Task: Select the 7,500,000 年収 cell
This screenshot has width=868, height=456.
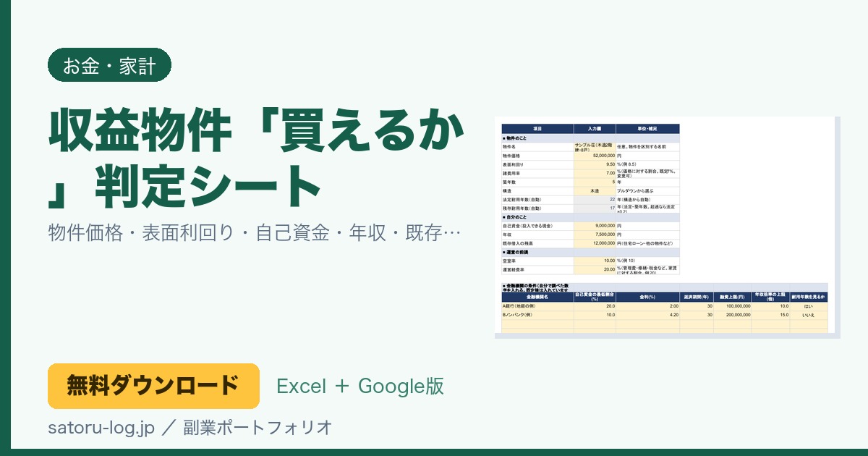Action: coord(595,235)
